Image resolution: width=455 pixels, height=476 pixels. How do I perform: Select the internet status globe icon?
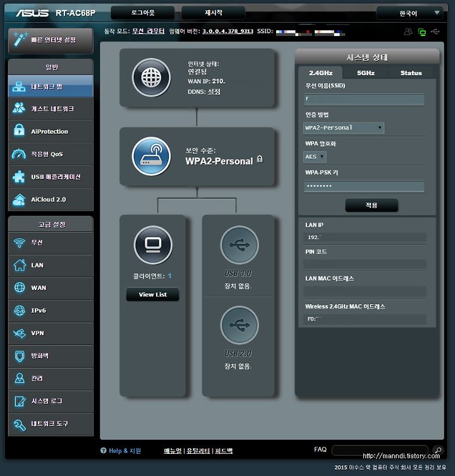[151, 77]
